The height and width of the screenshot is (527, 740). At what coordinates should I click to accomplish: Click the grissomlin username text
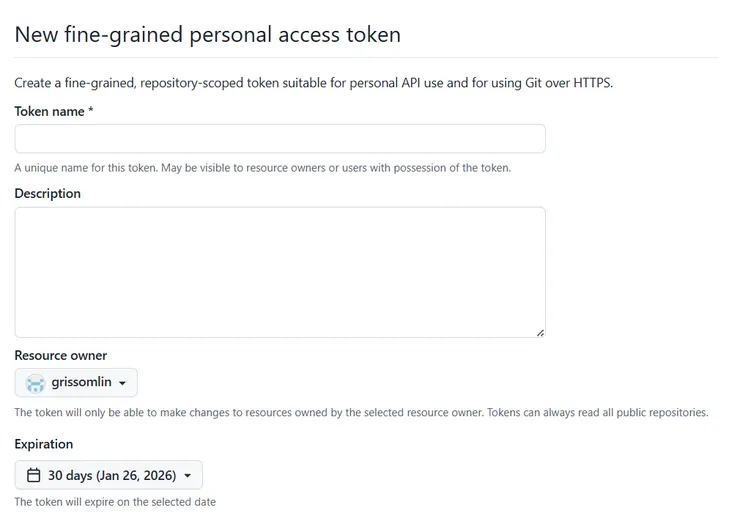click(x=82, y=383)
